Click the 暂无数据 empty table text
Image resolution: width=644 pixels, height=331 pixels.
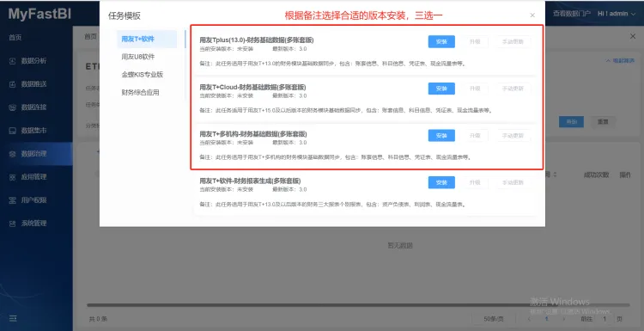tap(400, 246)
